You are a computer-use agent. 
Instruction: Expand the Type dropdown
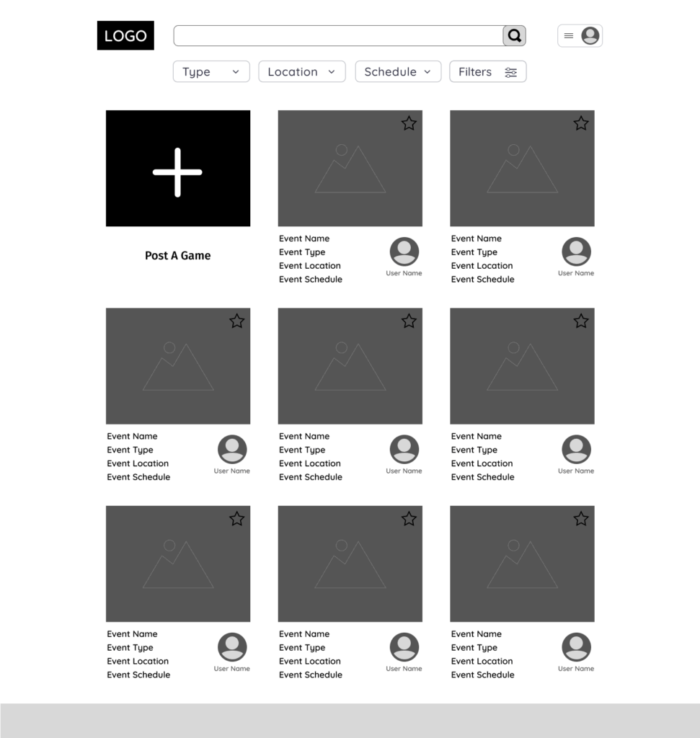point(211,71)
